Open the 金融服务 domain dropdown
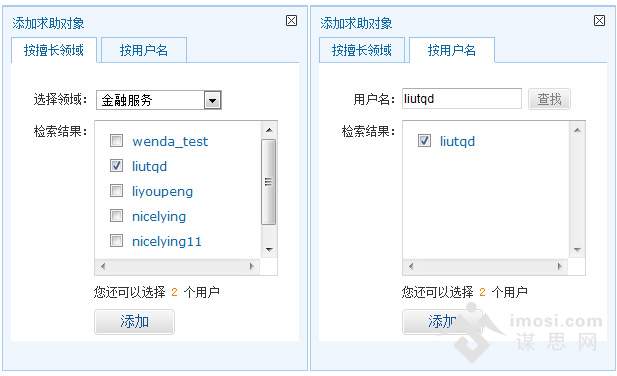Screen dimensions: 617x376 (212, 100)
